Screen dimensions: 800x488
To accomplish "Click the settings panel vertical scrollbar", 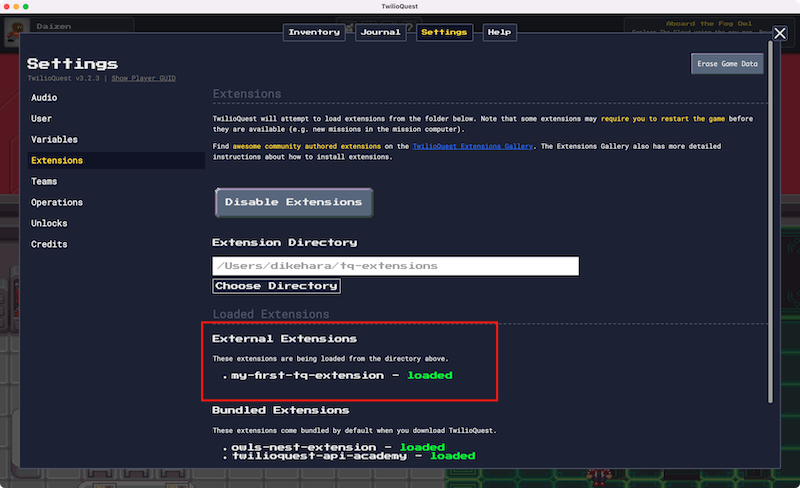I will [x=769, y=230].
